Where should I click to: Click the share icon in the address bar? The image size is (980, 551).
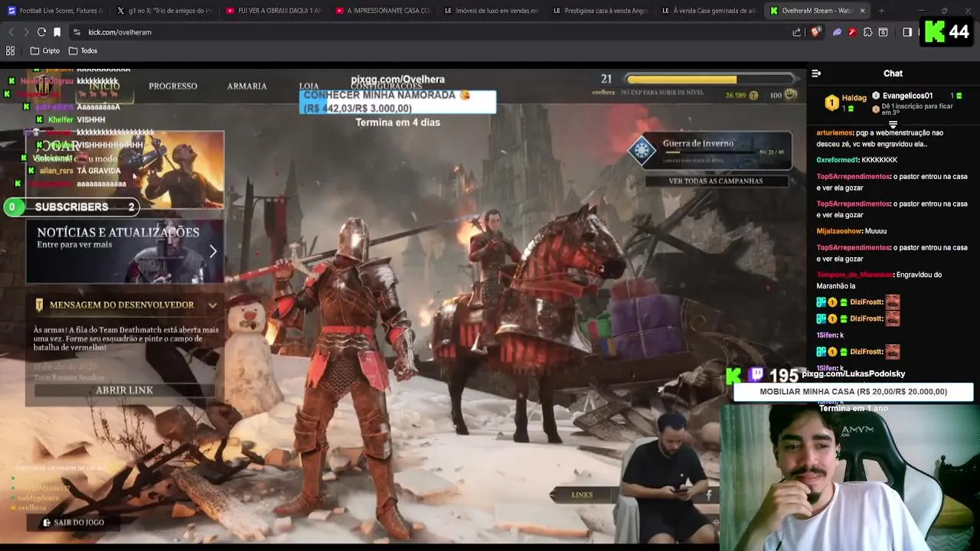click(797, 32)
